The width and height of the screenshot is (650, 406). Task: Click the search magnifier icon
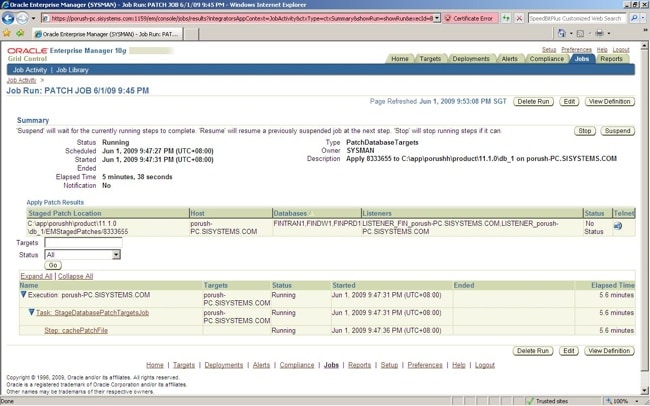[x=633, y=18]
